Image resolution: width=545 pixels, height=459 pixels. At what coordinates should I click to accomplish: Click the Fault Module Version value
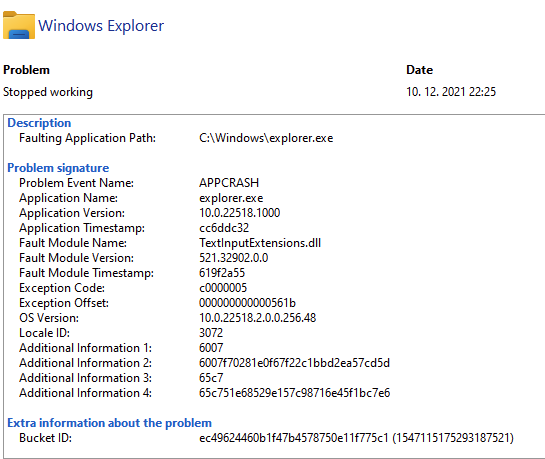[x=234, y=258]
